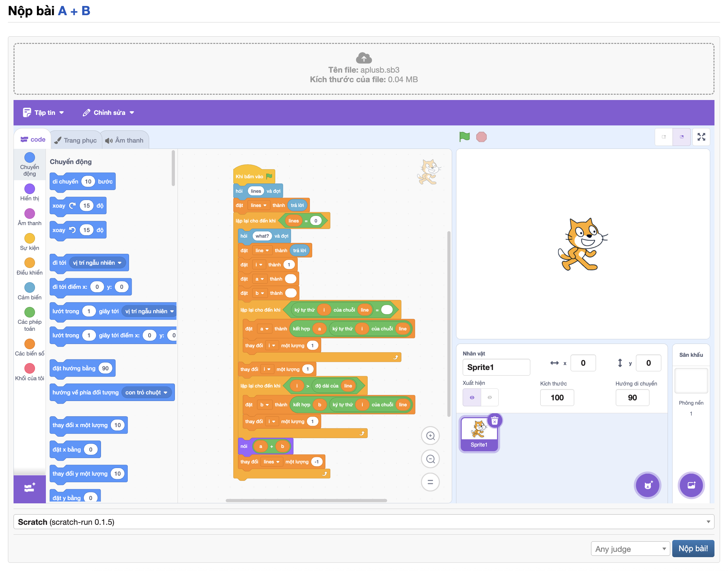Click the Hướng di chuyển direction field

pos(632,398)
